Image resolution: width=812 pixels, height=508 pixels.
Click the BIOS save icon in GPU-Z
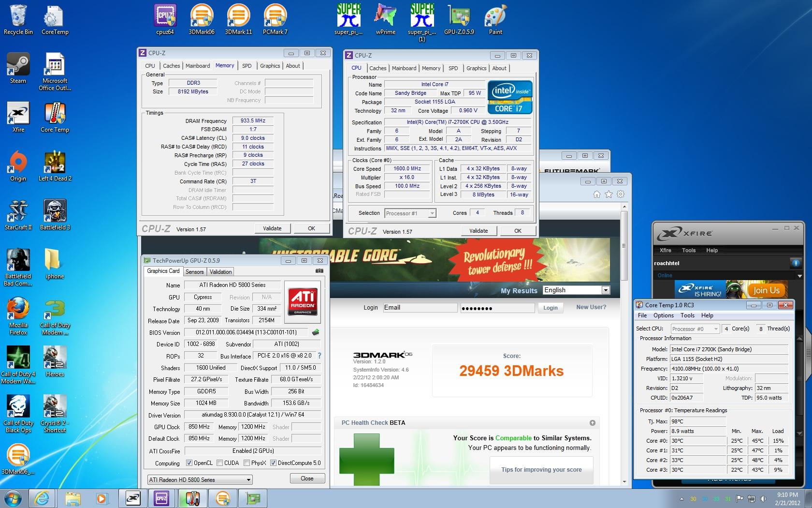tap(316, 332)
